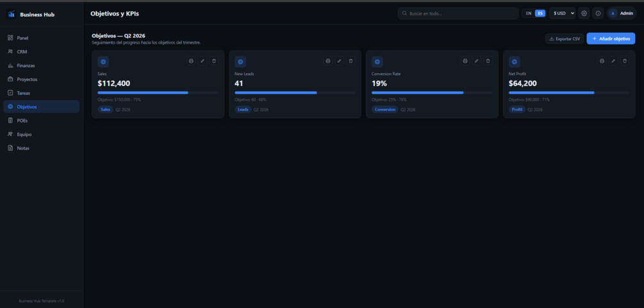Click Exportar CSV button
Viewport: 644px width, 308px height.
(565, 38)
